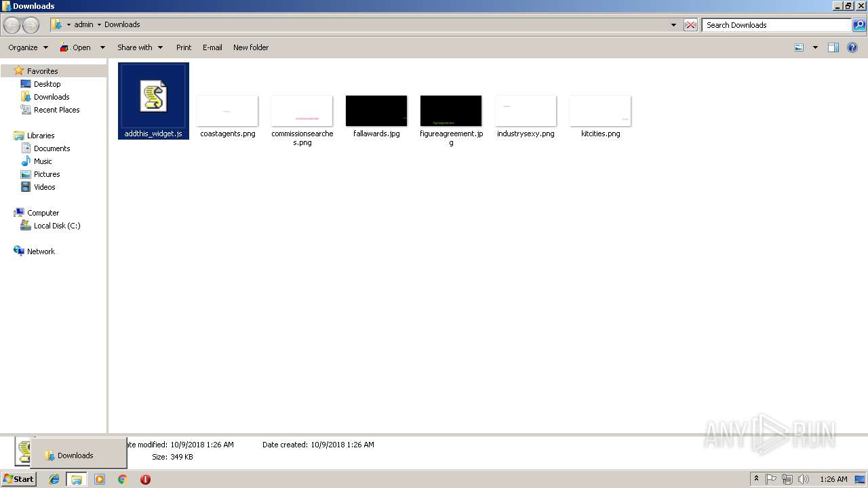Select the coastagents.png thumbnail
The width and height of the screenshot is (868, 488).
click(227, 111)
